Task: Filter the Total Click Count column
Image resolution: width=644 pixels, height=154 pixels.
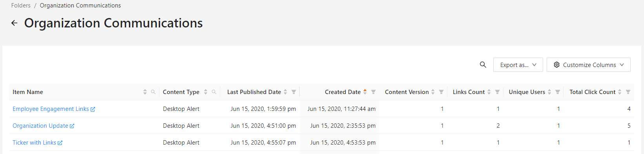Action: tap(628, 92)
